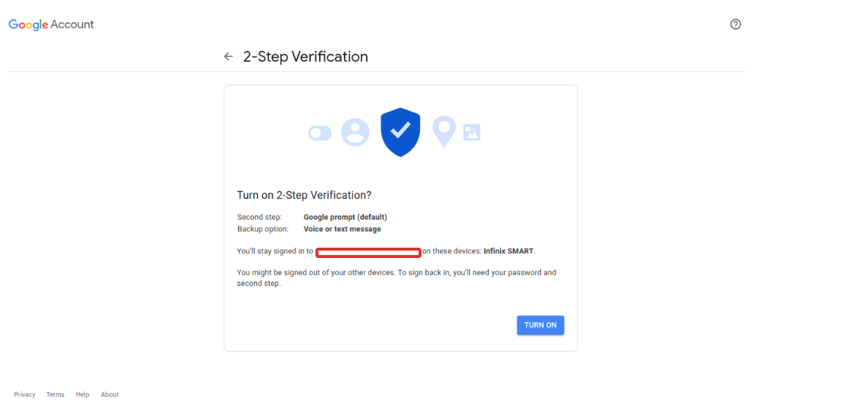This screenshot has width=868, height=415.
Task: Open the About footer link
Action: coord(110,394)
